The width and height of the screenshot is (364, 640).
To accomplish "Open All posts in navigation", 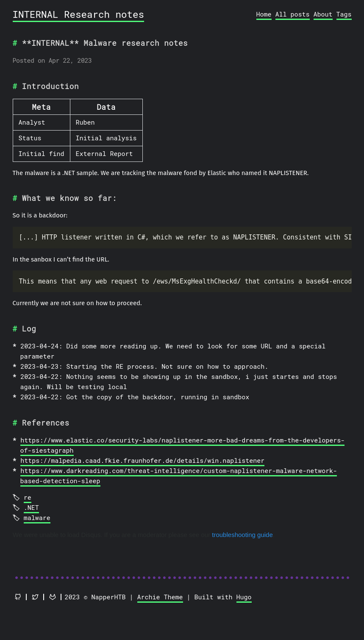I will (292, 14).
